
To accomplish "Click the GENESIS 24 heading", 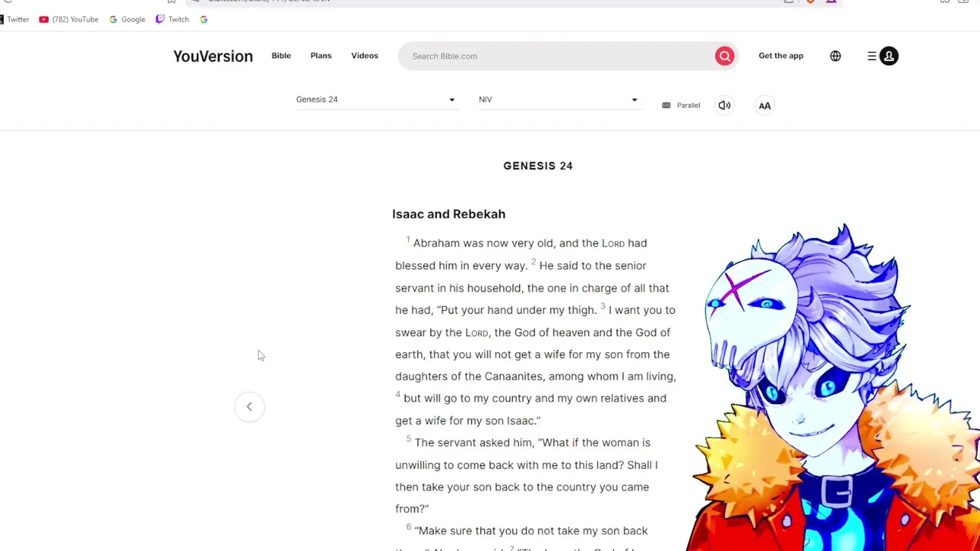I will coord(538,165).
